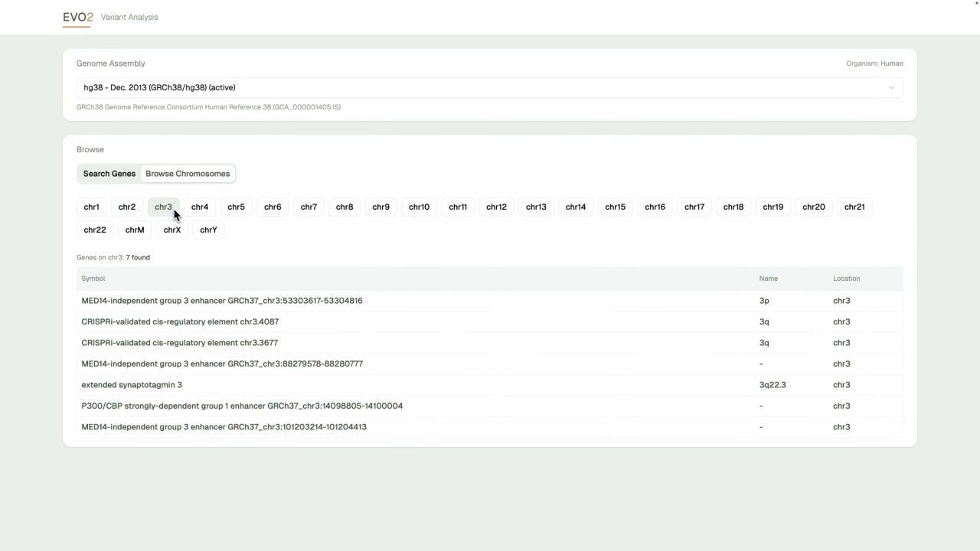
Task: Select chromosome chr4
Action: click(200, 207)
